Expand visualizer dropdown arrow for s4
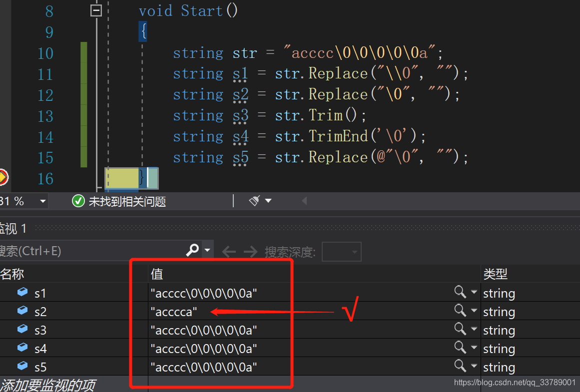 tap(474, 347)
